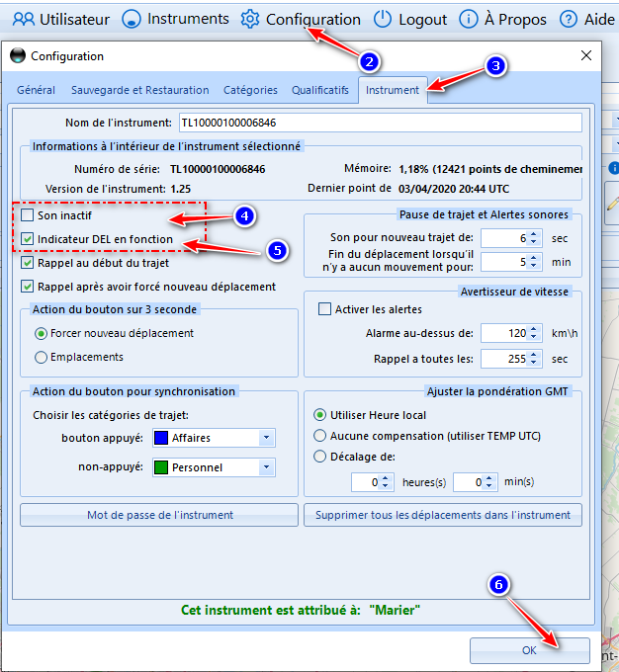
Task: Open the bouton appuyé Affaires dropdown
Action: tap(266, 438)
